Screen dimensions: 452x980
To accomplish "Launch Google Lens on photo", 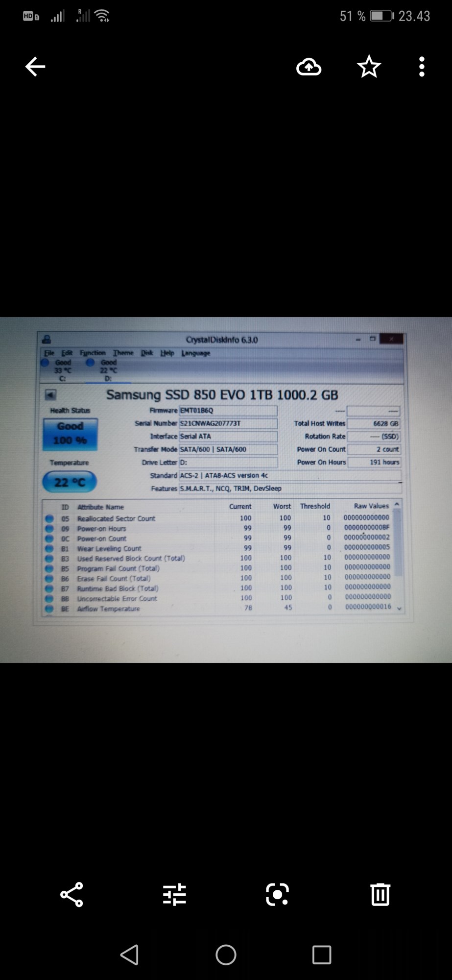I will point(277,894).
